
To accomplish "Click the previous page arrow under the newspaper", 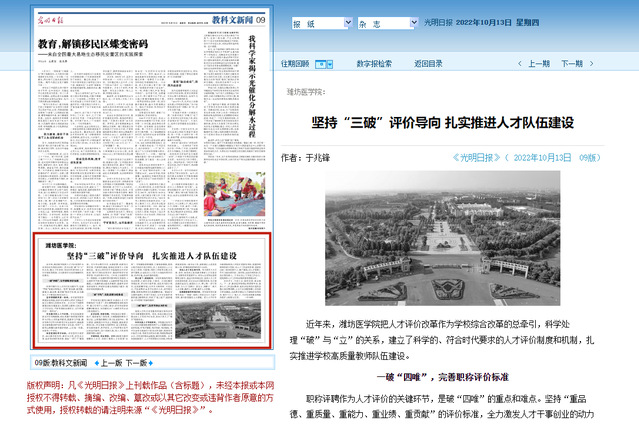I will click(x=96, y=362).
